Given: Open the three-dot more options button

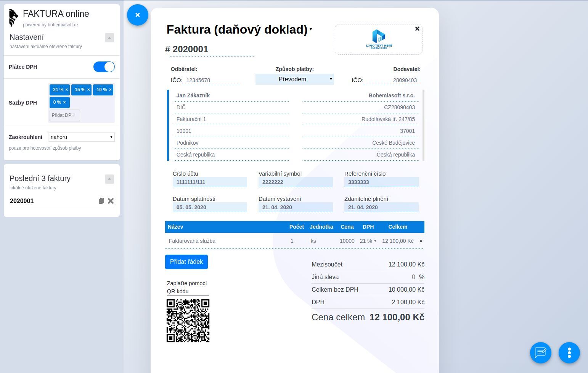Looking at the screenshot, I should pyautogui.click(x=569, y=352).
